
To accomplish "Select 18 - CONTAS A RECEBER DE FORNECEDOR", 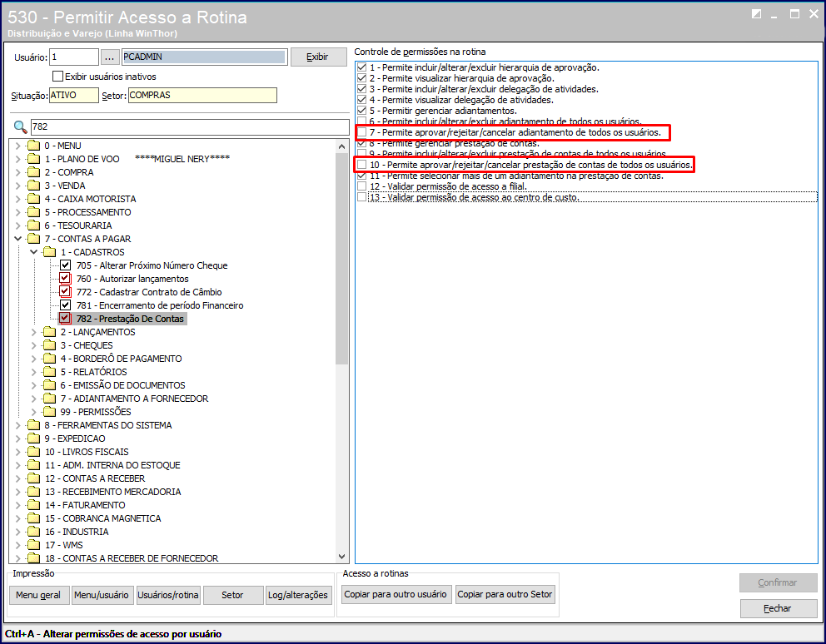I will 132,558.
